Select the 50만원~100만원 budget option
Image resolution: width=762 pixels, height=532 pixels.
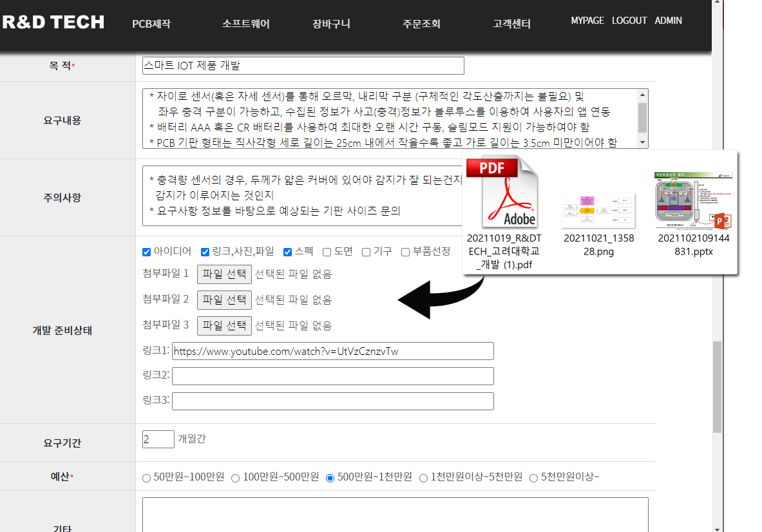(x=147, y=478)
